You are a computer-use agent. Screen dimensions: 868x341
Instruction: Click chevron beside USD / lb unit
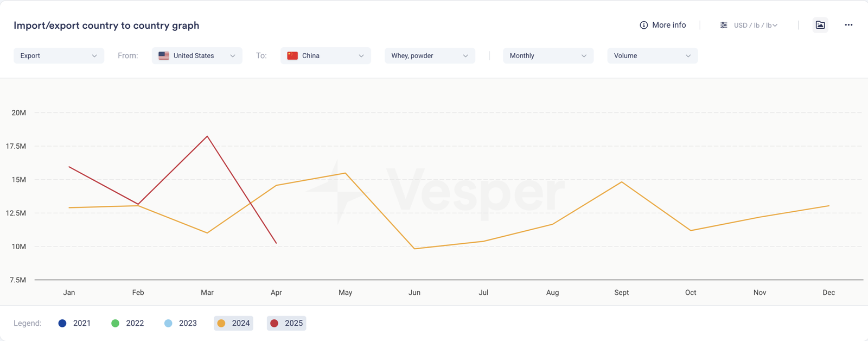pyautogui.click(x=775, y=25)
